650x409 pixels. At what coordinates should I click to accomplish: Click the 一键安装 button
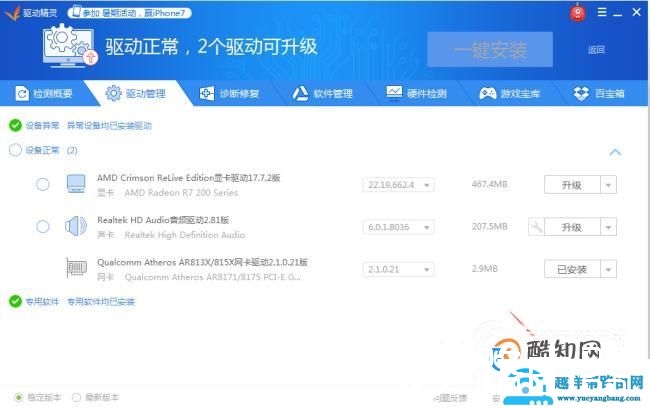(490, 49)
